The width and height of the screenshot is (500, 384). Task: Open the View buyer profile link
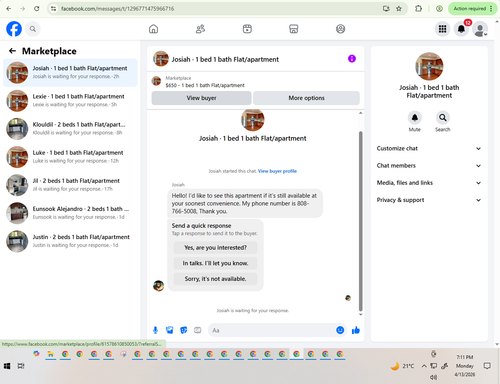277,171
